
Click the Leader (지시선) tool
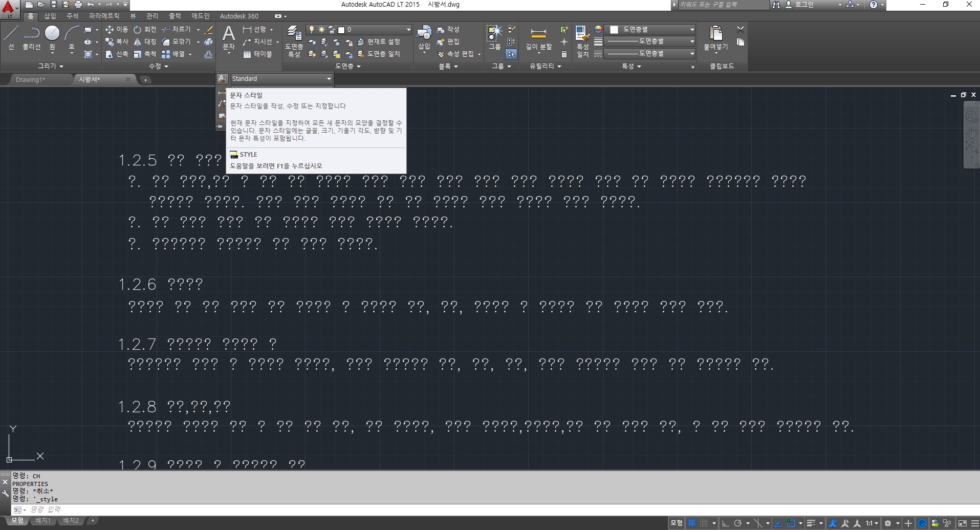tap(258, 41)
